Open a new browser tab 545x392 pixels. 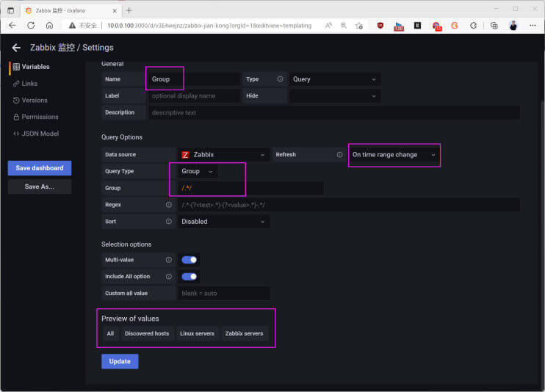point(129,10)
